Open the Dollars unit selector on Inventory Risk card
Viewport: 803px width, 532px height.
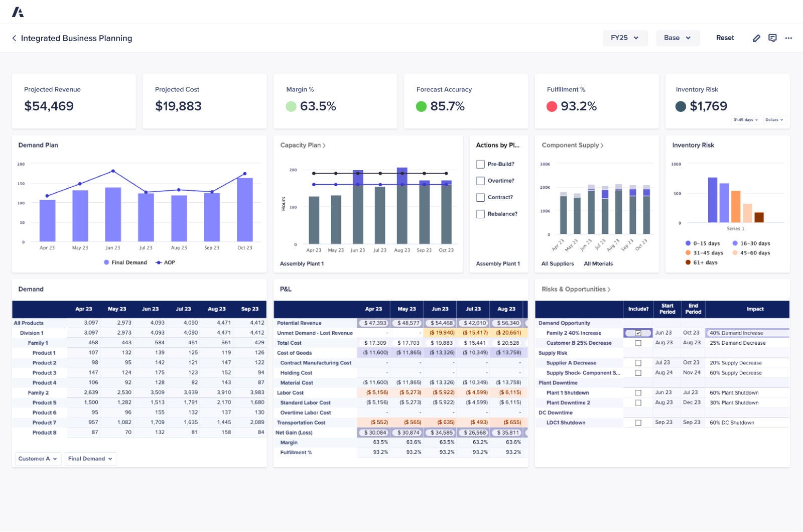pyautogui.click(x=774, y=120)
